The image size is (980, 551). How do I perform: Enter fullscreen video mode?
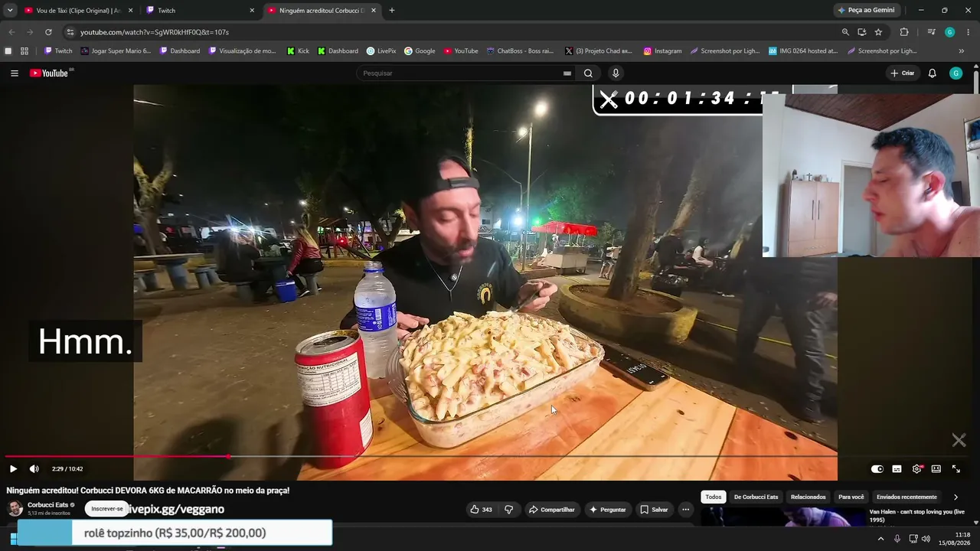click(955, 469)
